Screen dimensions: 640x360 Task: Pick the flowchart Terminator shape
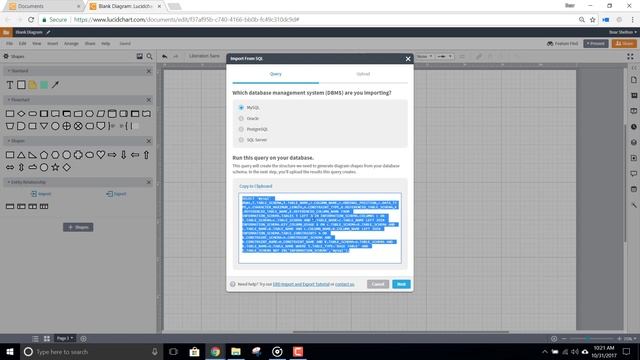pos(33,114)
